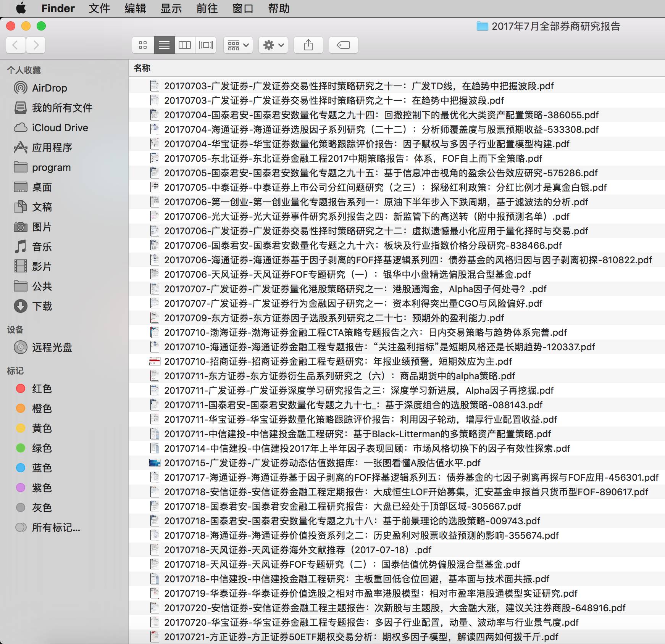
Task: Show all tags via 所有标记…
Action: (48, 528)
